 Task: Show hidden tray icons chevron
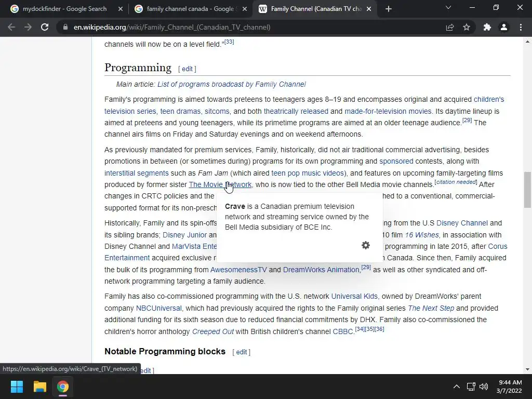(x=457, y=387)
